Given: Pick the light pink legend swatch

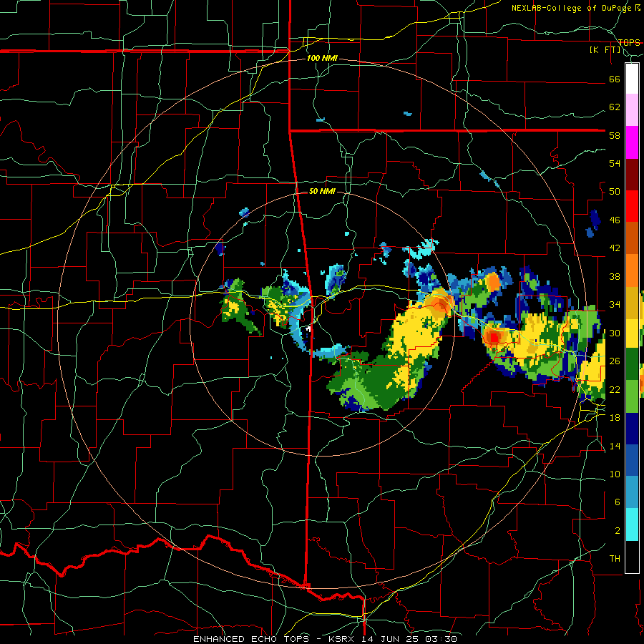Looking at the screenshot, I should 632,110.
